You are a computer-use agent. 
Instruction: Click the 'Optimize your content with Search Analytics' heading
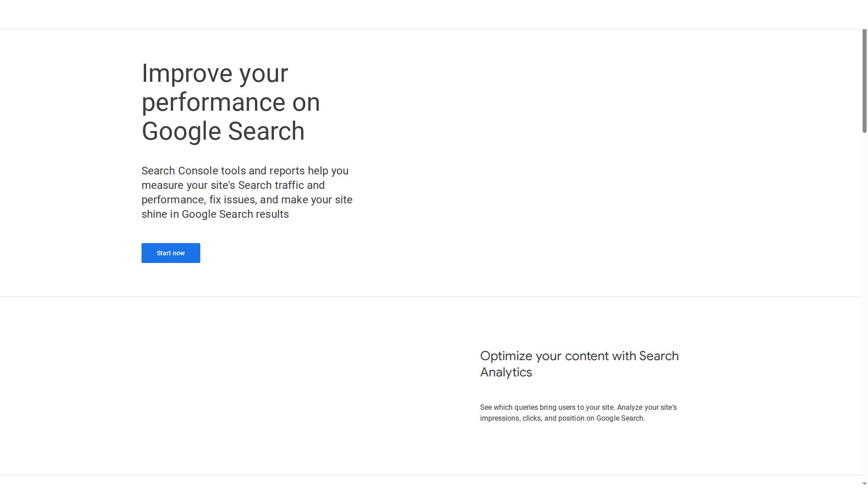(x=579, y=364)
